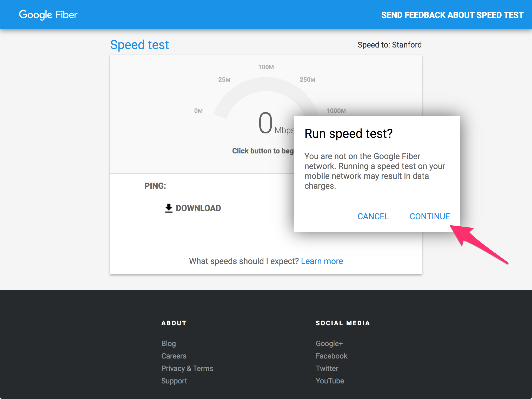Visit the Google+ social link
The height and width of the screenshot is (399, 532).
329,343
